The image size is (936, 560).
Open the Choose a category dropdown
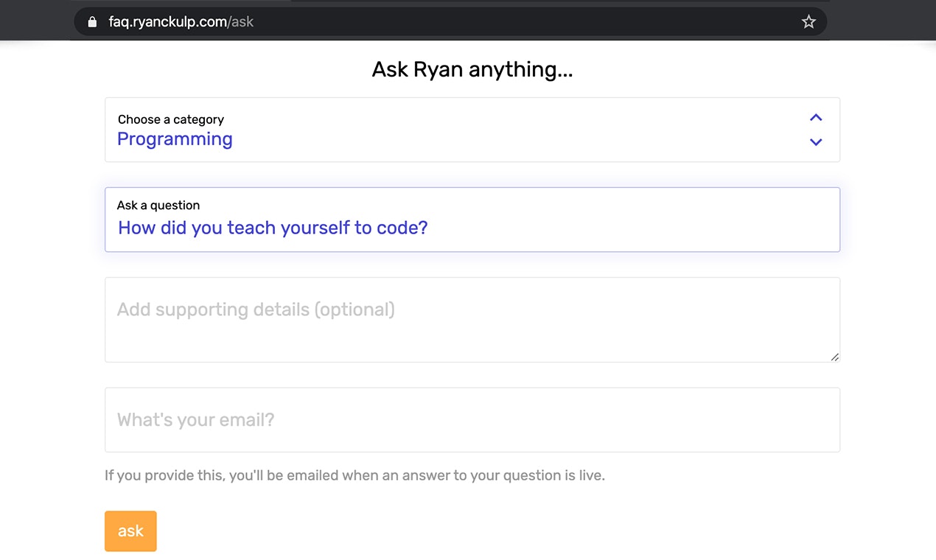tap(472, 130)
